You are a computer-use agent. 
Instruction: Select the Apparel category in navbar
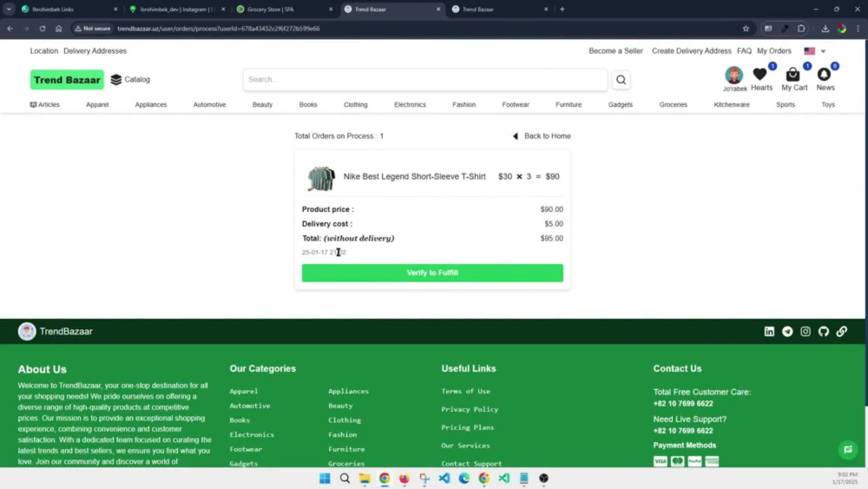97,105
